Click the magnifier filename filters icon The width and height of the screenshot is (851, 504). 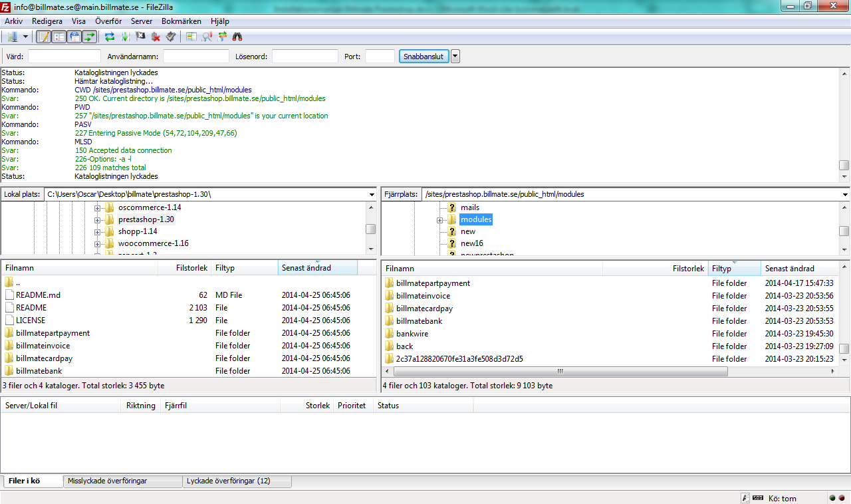[x=207, y=37]
